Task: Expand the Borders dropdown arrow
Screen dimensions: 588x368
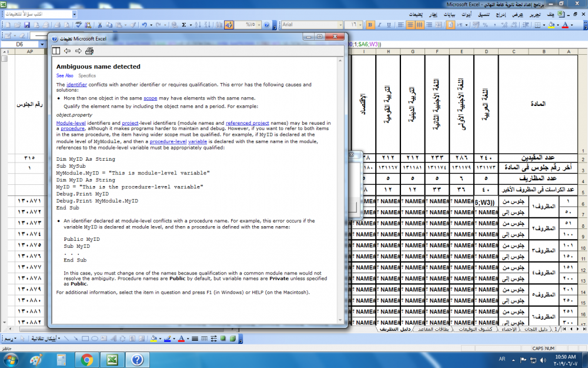Action: [544, 25]
